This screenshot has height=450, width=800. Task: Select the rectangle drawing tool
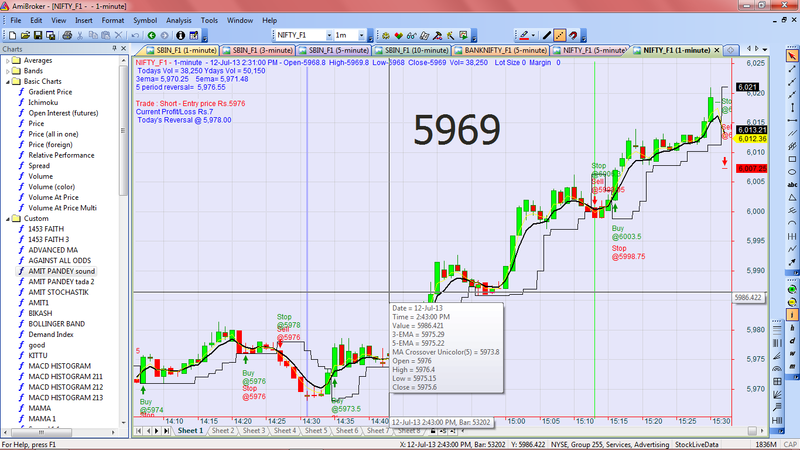tap(792, 159)
